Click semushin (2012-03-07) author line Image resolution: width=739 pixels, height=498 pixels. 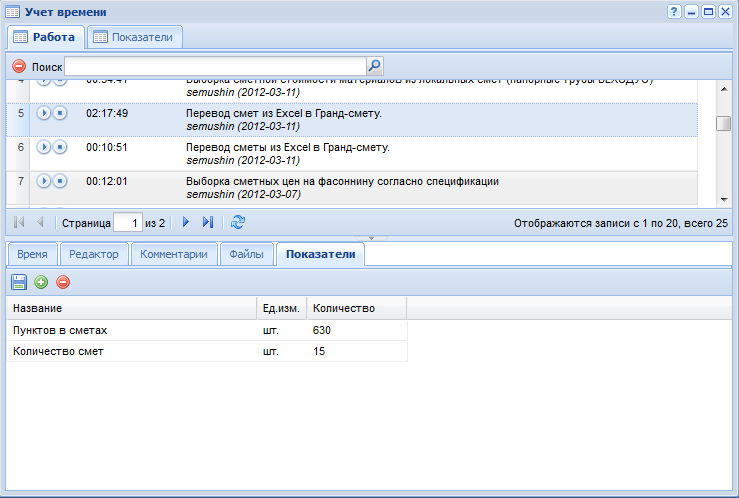pos(244,194)
